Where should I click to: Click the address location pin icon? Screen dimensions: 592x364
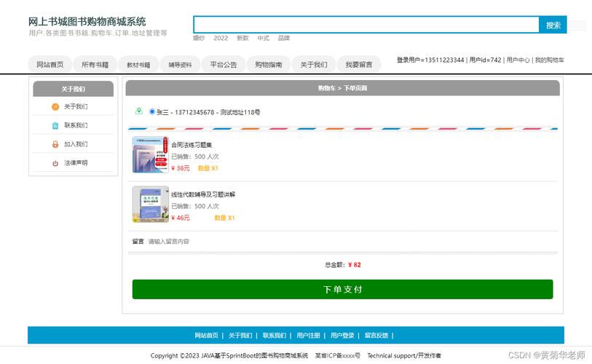[139, 111]
